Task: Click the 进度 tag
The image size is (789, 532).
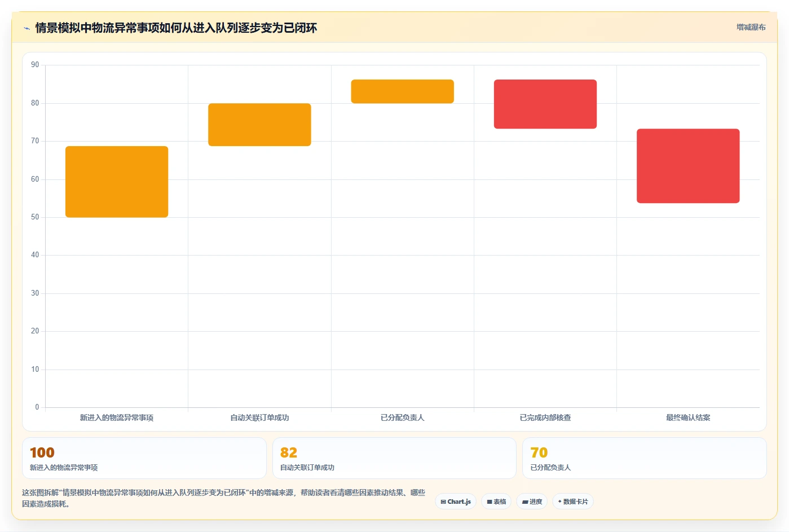Action: click(x=532, y=502)
